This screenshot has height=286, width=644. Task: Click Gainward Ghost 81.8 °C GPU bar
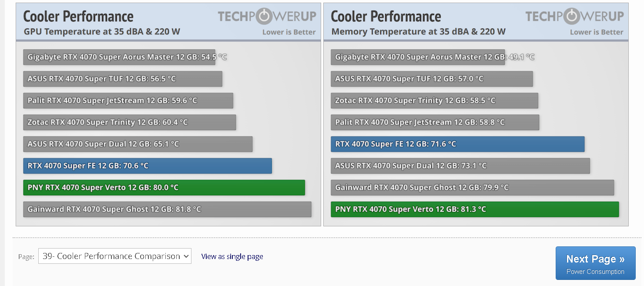168,209
